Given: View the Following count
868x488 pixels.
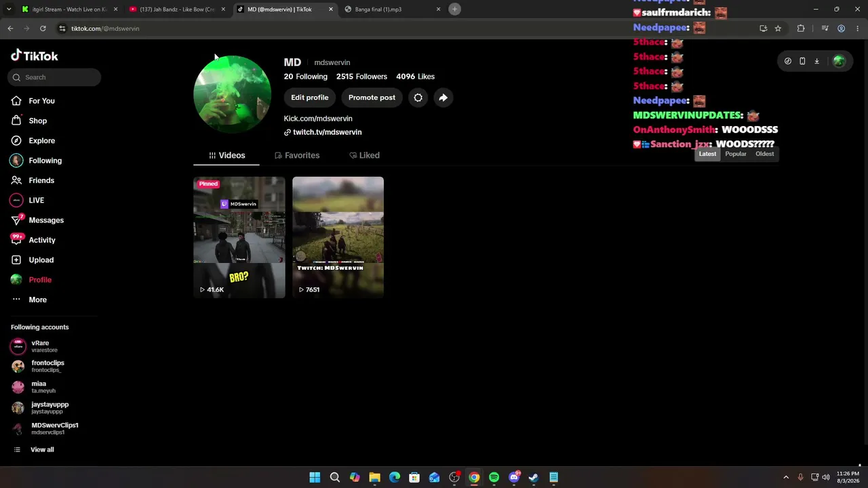Looking at the screenshot, I should [306, 77].
